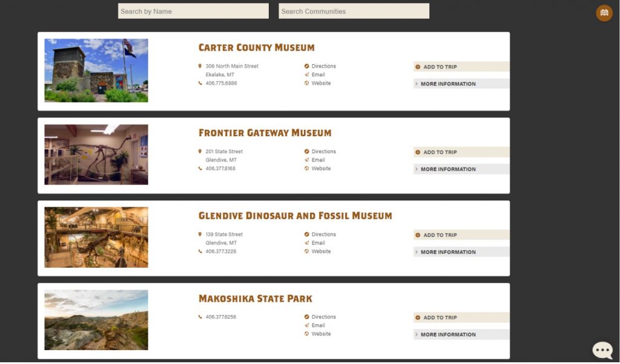Visit Glendive Dinosaur Museum Website

pyautogui.click(x=321, y=252)
